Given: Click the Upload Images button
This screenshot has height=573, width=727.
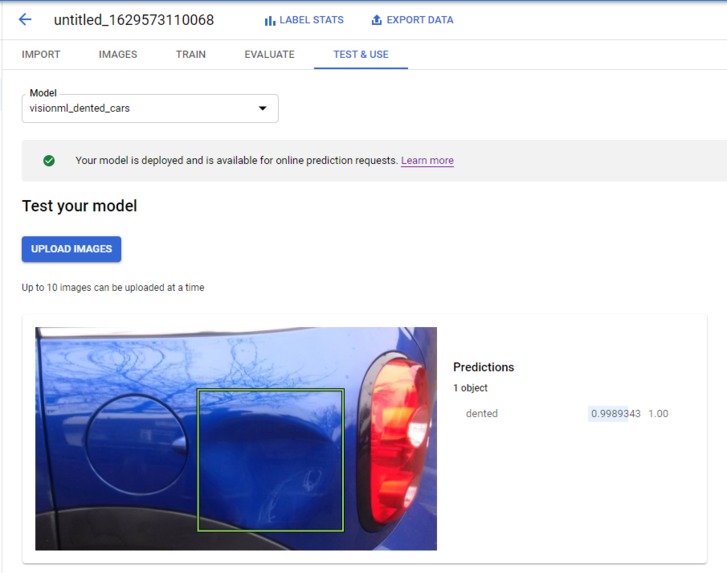Looking at the screenshot, I should pos(71,249).
